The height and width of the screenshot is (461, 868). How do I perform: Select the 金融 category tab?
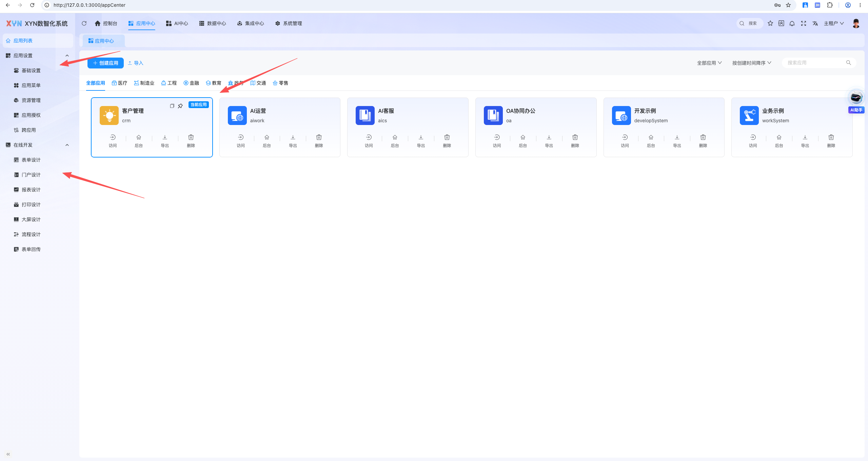point(191,83)
